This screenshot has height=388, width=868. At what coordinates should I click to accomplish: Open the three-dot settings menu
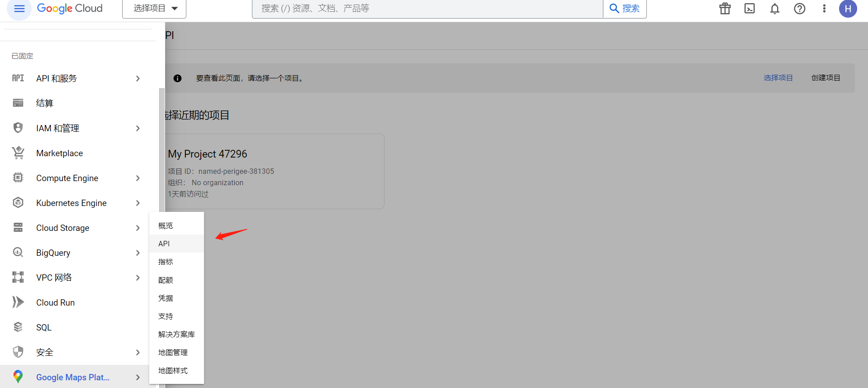pos(824,9)
